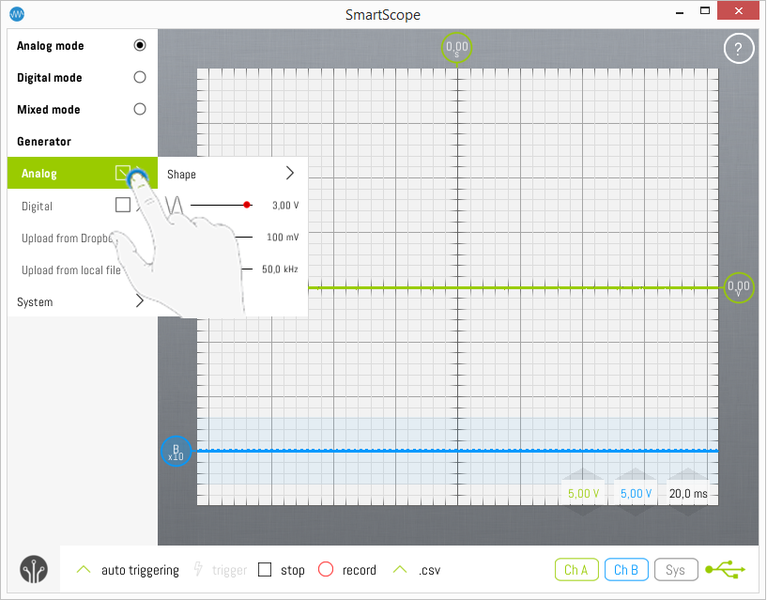
Task: Click the green USB connection icon
Action: tap(725, 569)
